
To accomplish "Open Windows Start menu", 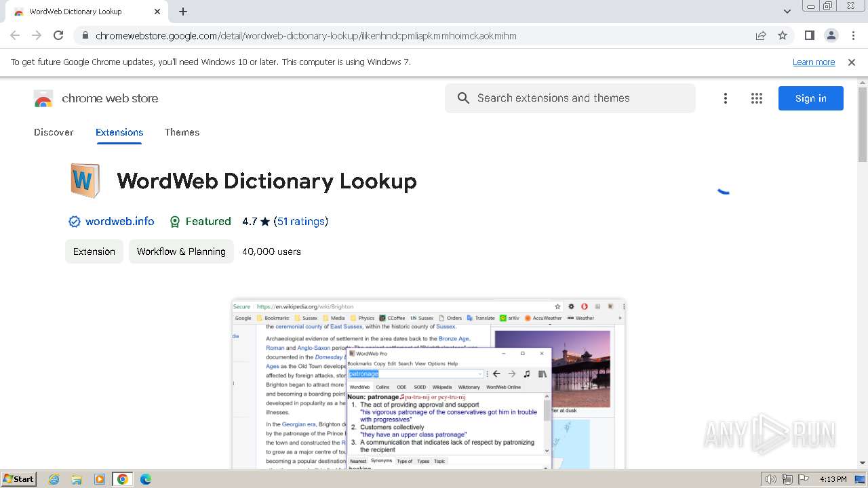I will (x=19, y=479).
